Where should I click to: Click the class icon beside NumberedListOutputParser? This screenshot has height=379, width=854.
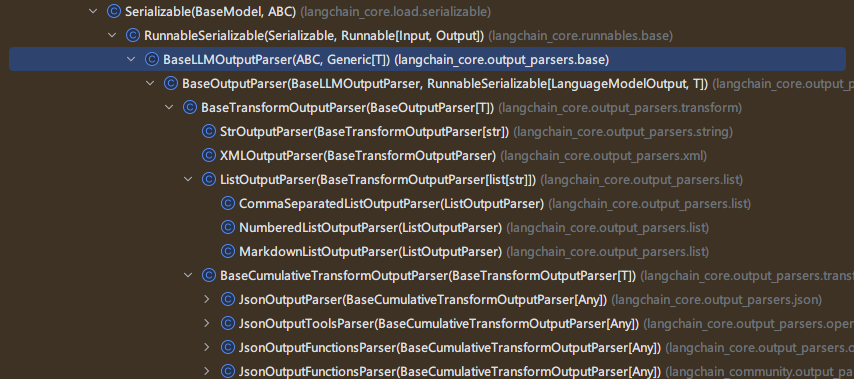(228, 227)
